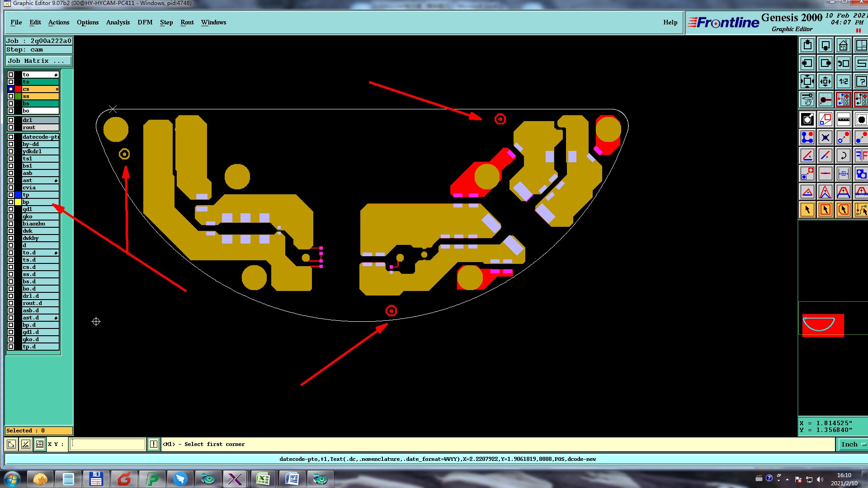Viewport: 868px width, 488px height.
Task: Toggle display checkbox for layer ss
Action: click(11, 96)
